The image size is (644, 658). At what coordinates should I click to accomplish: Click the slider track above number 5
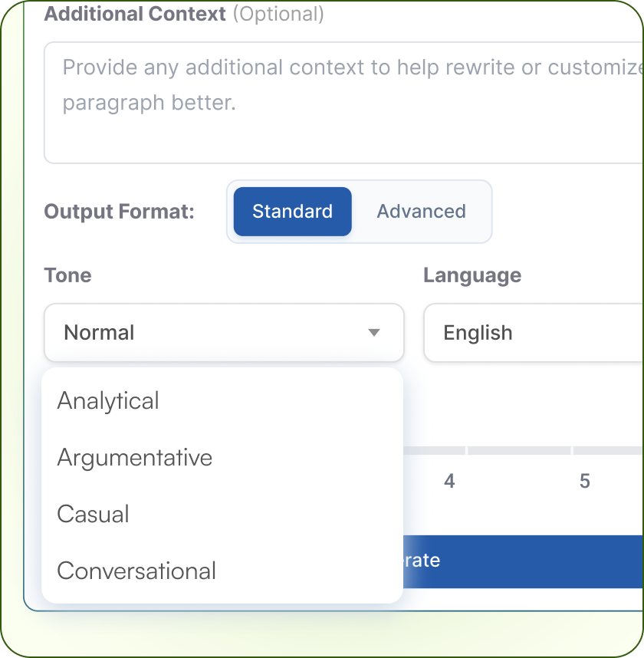pos(584,450)
